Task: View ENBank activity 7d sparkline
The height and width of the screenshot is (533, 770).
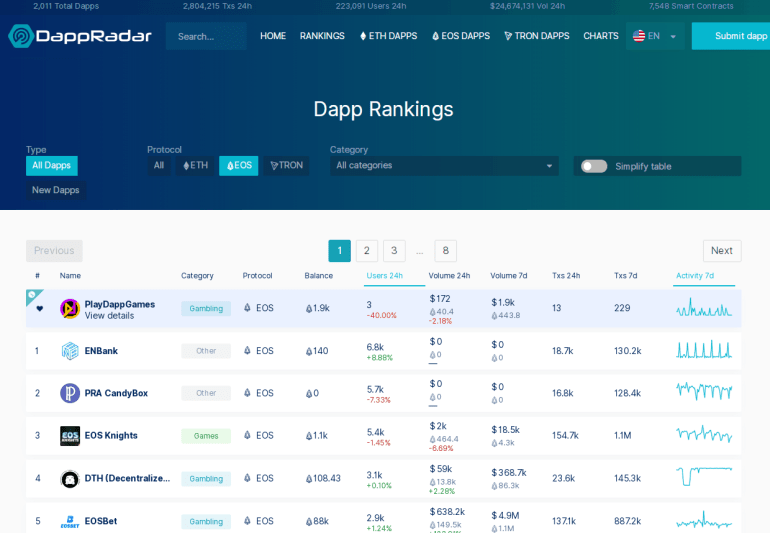Action: [x=704, y=350]
